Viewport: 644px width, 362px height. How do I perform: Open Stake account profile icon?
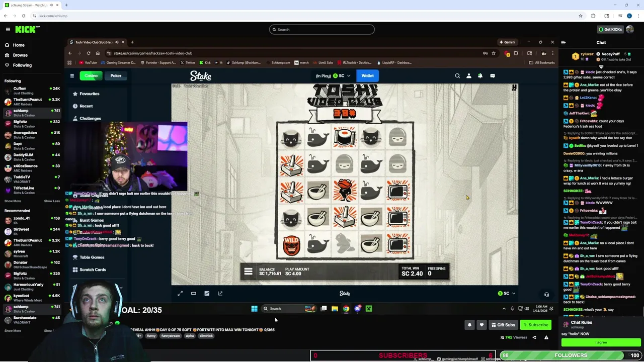[x=469, y=76]
